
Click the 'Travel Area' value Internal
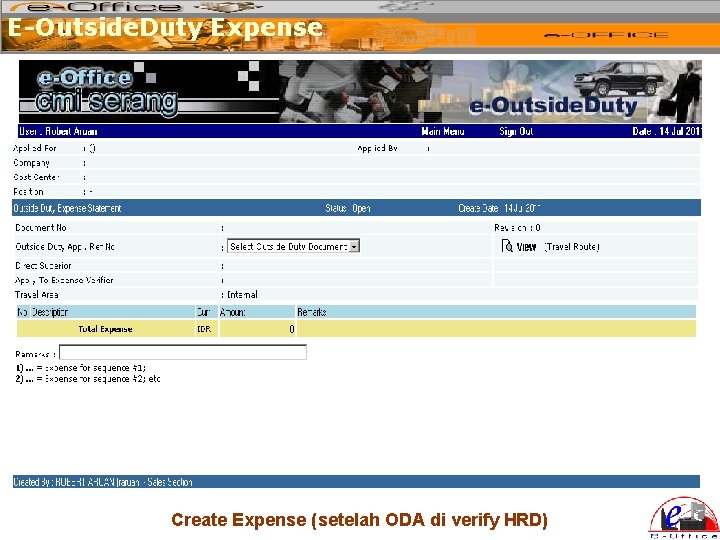click(242, 295)
